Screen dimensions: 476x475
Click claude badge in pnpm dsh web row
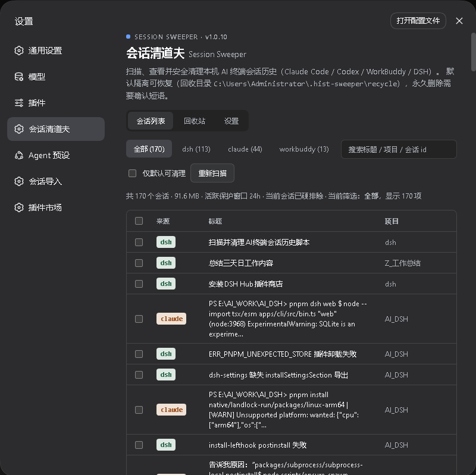point(171,319)
